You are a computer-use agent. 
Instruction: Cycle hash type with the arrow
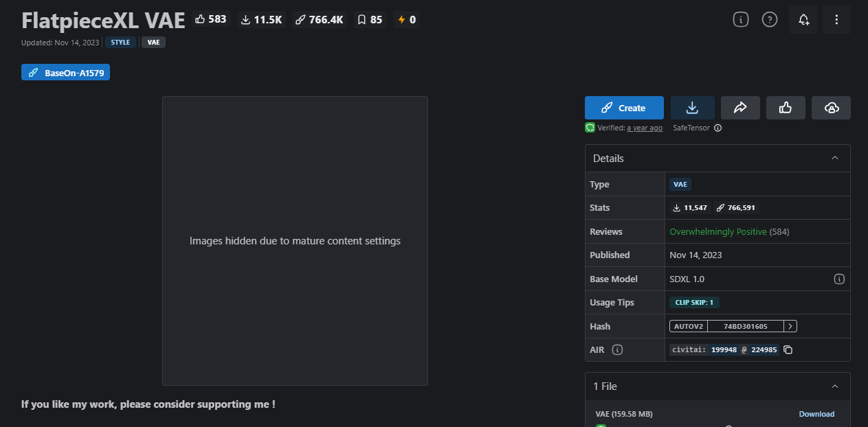tap(791, 327)
